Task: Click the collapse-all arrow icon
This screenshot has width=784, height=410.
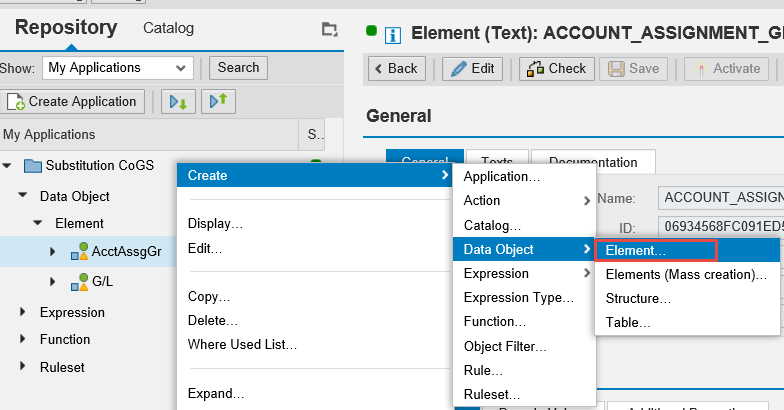Action: 219,102
